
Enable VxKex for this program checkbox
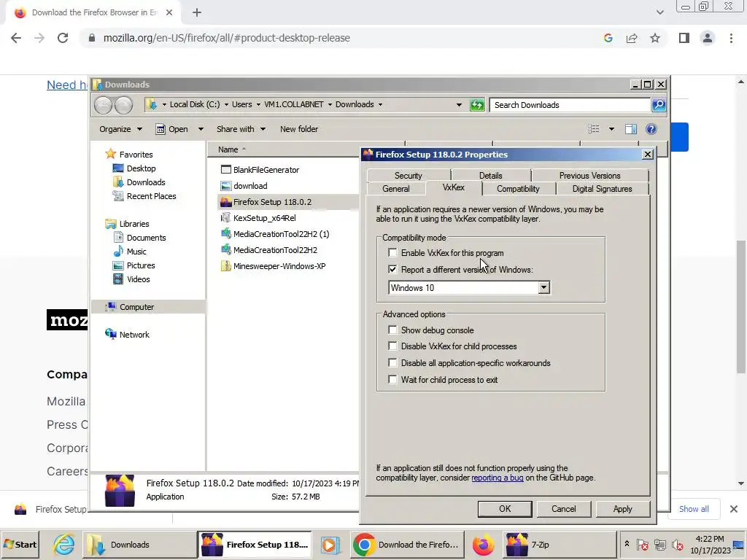coord(392,253)
